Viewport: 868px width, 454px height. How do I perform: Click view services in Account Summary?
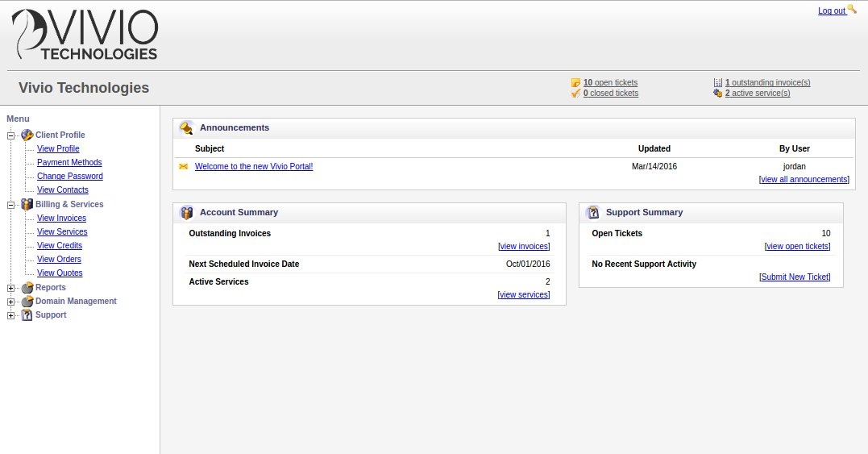pos(523,294)
